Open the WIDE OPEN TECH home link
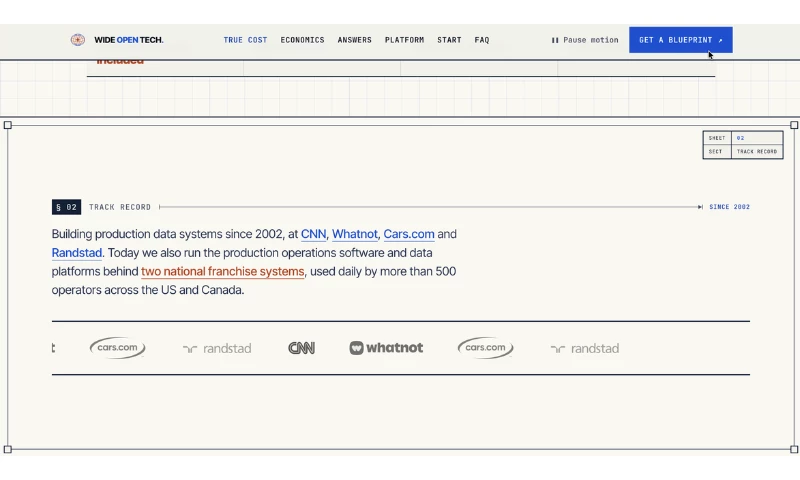The height and width of the screenshot is (480, 800). (x=129, y=40)
